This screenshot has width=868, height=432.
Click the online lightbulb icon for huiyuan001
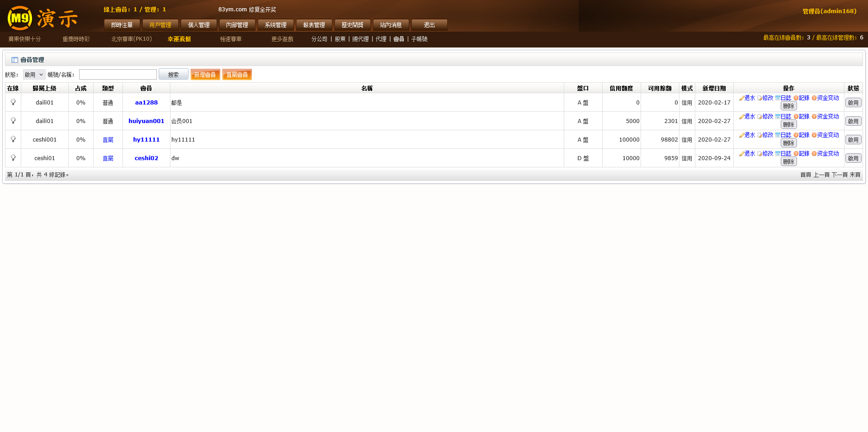(13, 121)
